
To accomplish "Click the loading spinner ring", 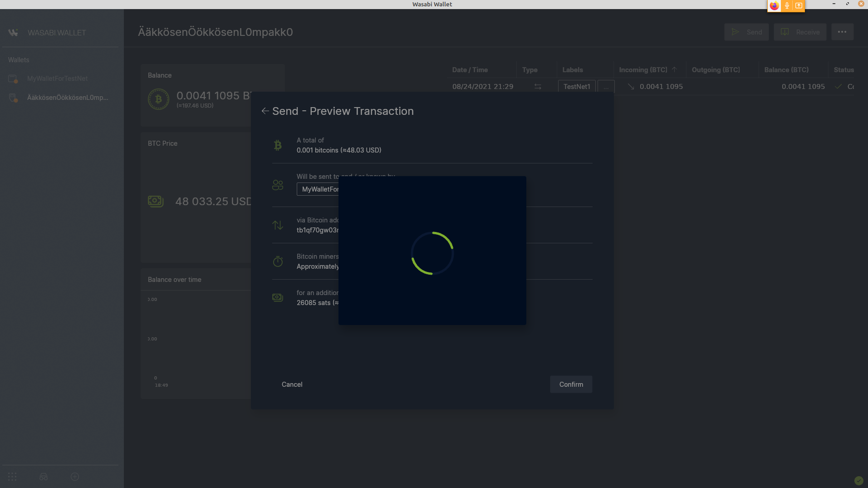I will (x=432, y=253).
